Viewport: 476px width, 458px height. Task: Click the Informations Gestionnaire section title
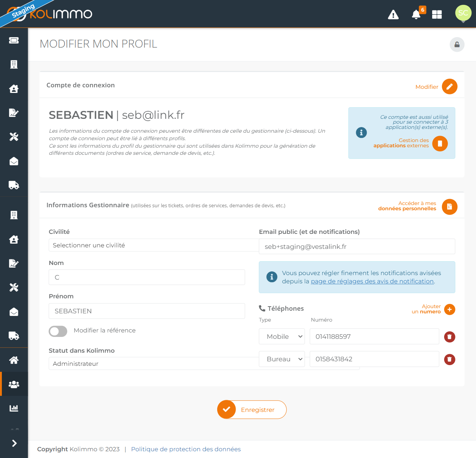pyautogui.click(x=88, y=205)
